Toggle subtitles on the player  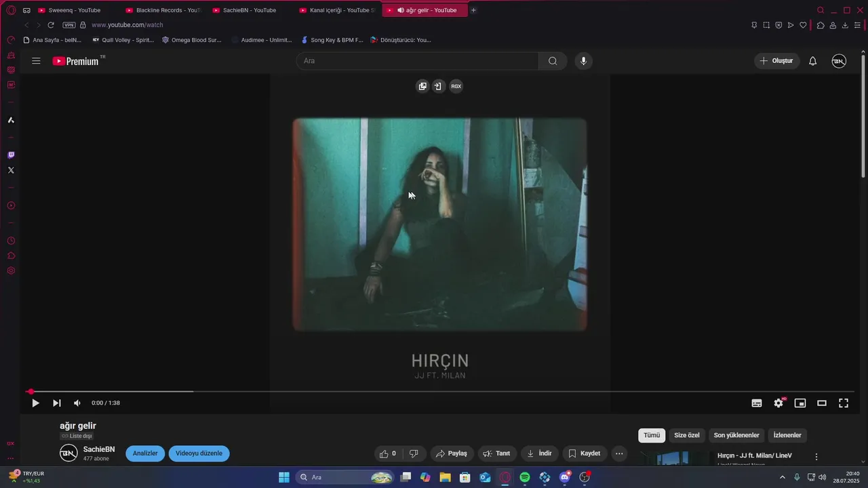(757, 403)
